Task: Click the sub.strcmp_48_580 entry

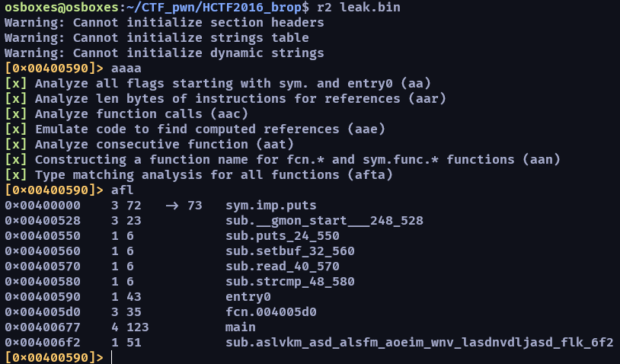Action: coord(290,282)
